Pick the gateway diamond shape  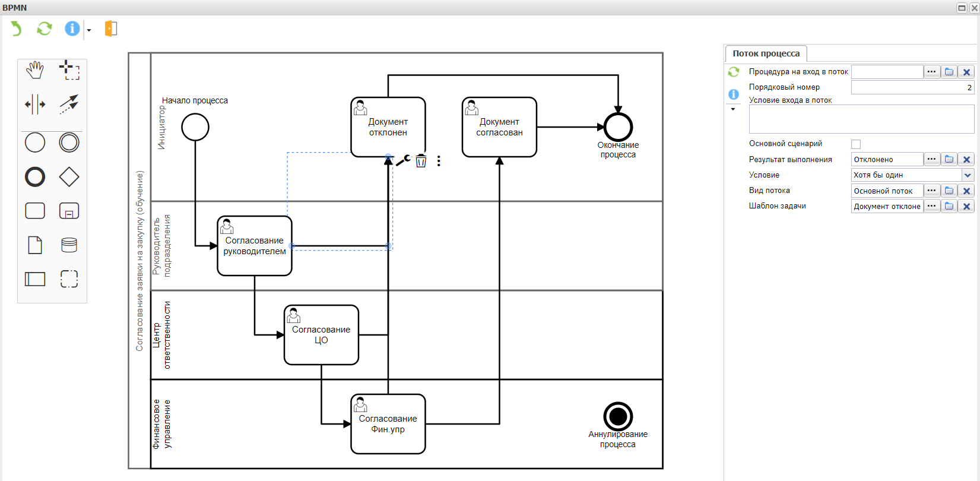click(69, 177)
